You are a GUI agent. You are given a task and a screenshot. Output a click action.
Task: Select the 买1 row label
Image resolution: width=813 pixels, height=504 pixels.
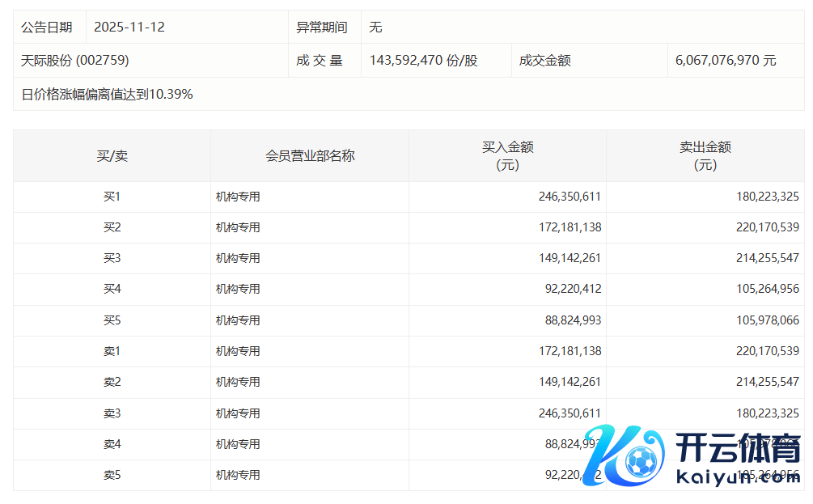click(x=112, y=197)
